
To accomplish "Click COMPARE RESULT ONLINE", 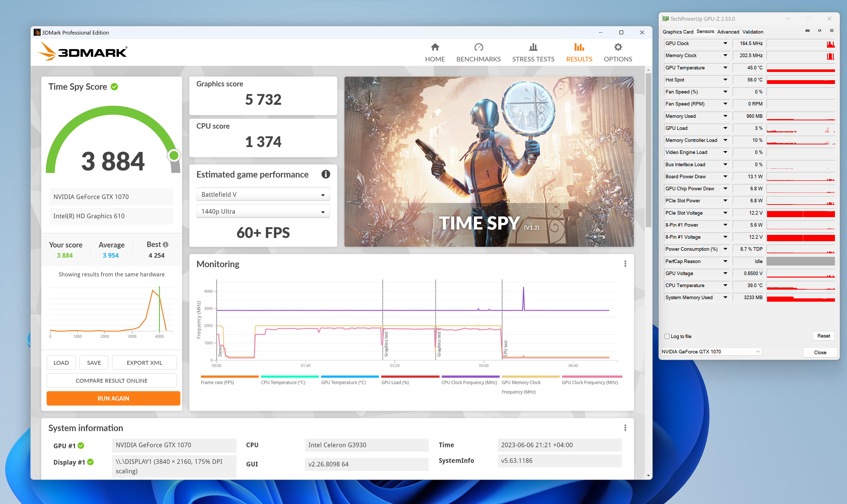I will click(x=111, y=381).
